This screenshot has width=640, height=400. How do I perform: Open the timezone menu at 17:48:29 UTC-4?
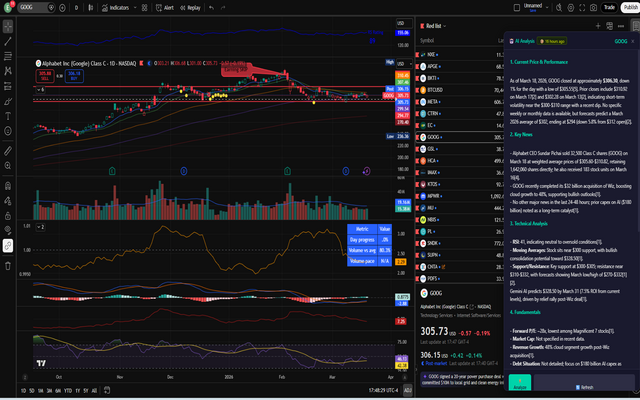click(x=383, y=391)
